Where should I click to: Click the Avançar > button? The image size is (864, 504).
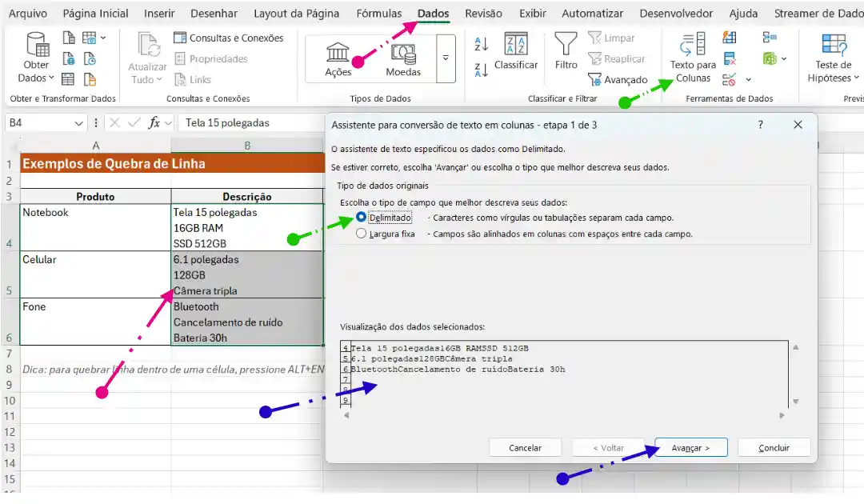pyautogui.click(x=691, y=448)
